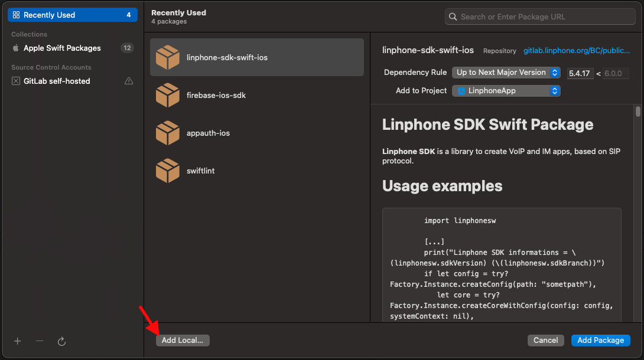Select Apple Swift Packages collection
The width and height of the screenshot is (644, 360).
coord(62,48)
